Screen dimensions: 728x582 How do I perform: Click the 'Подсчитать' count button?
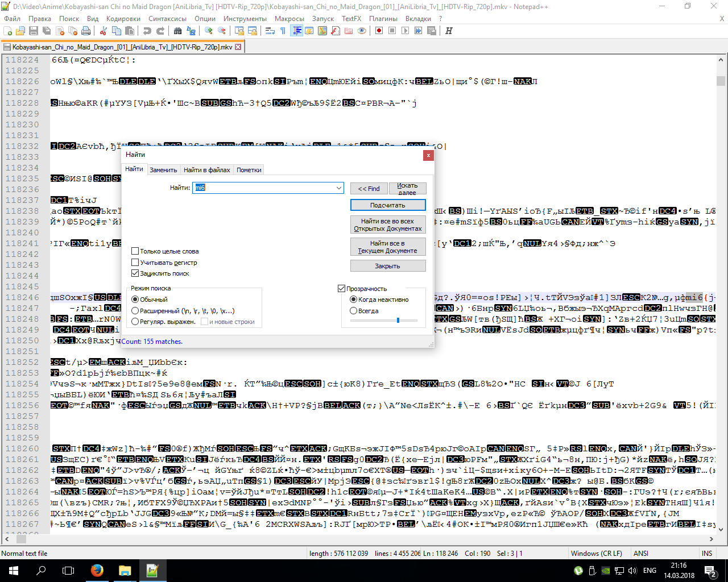(x=388, y=205)
